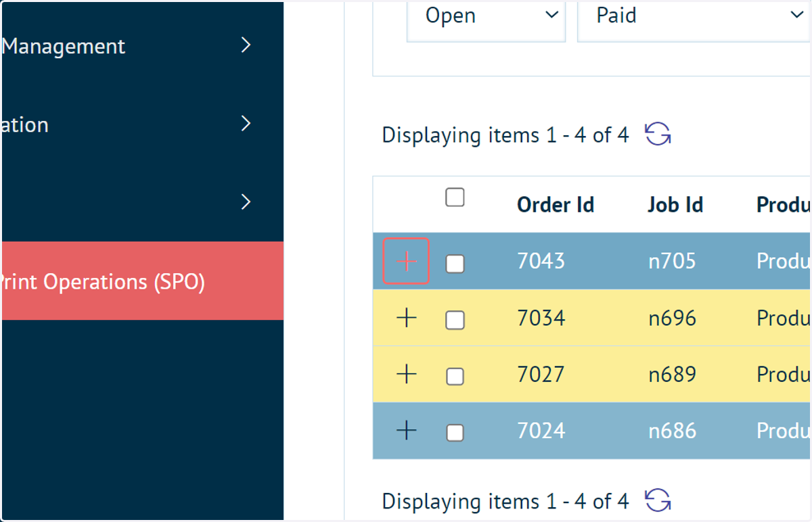Click order id 7024 cell
812x522 pixels.
[541, 430]
